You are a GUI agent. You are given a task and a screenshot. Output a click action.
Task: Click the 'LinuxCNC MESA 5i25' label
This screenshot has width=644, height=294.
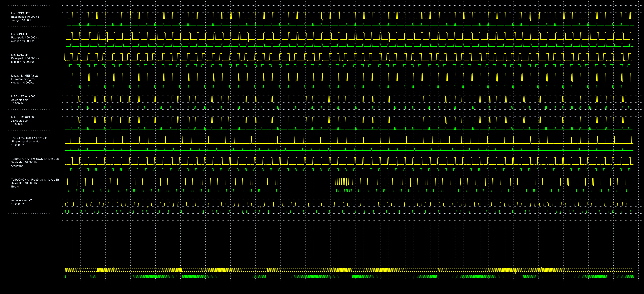25,75
